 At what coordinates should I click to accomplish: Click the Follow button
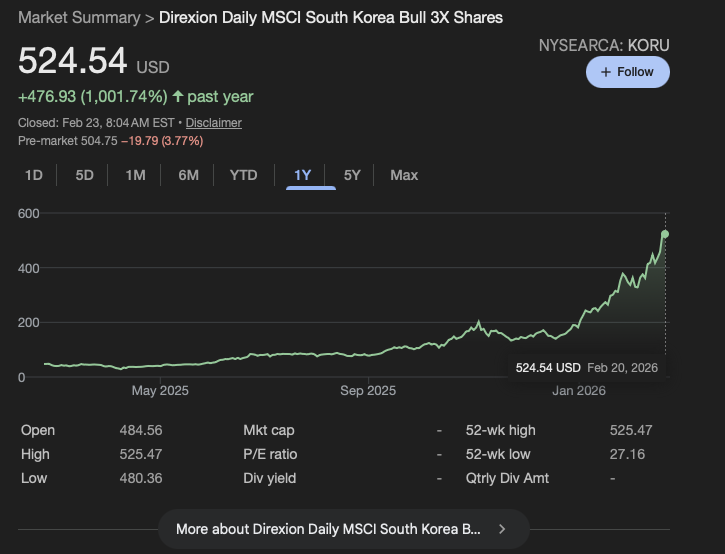[627, 72]
